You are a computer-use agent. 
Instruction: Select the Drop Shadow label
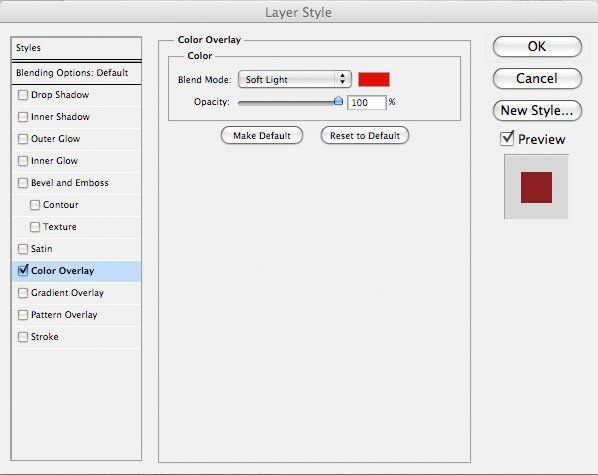(60, 95)
